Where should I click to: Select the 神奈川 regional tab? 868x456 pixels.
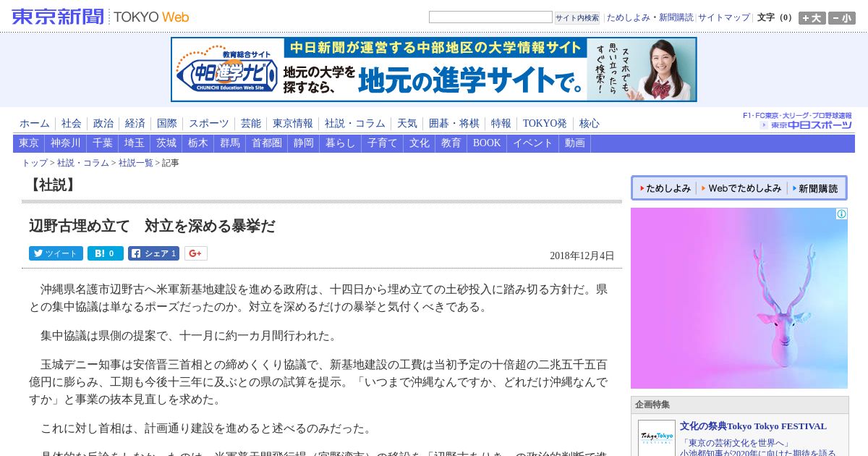tap(66, 143)
